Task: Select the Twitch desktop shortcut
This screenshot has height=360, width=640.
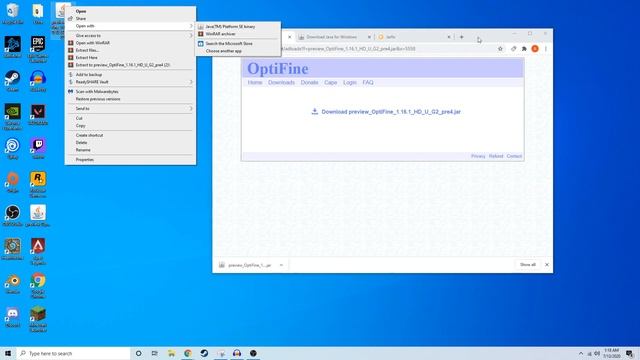Action: click(x=38, y=149)
